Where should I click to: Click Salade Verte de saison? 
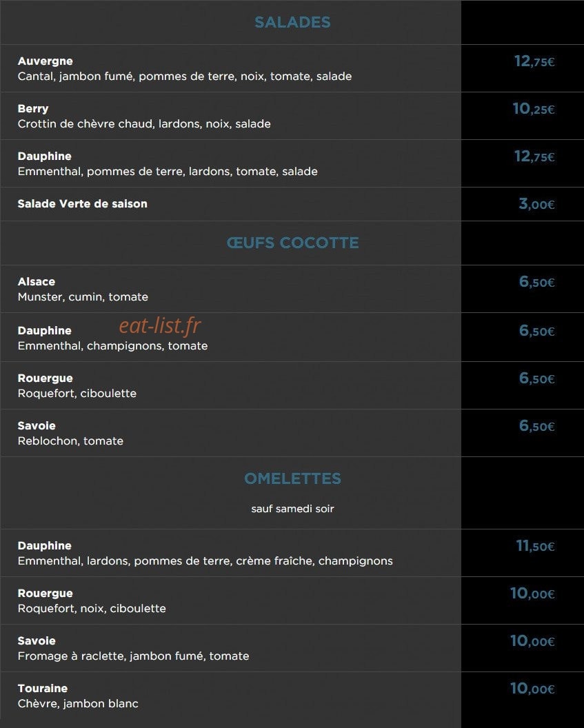pos(83,204)
